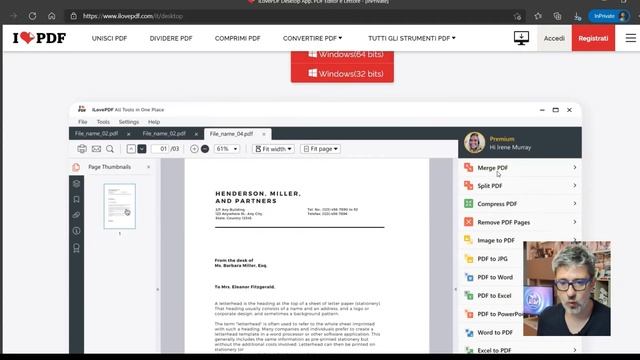This screenshot has height=360, width=640.
Task: Select the Remove PDF Pages icon
Action: (469, 222)
